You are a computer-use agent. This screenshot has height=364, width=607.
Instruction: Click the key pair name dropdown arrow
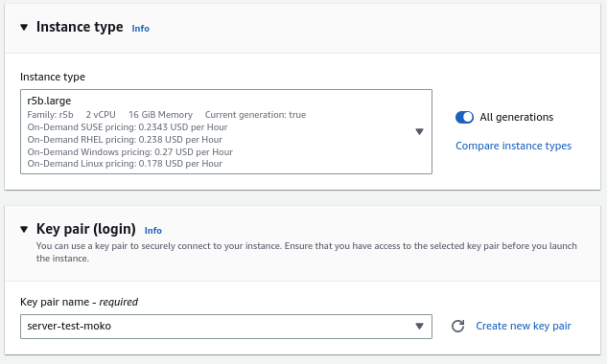point(419,326)
